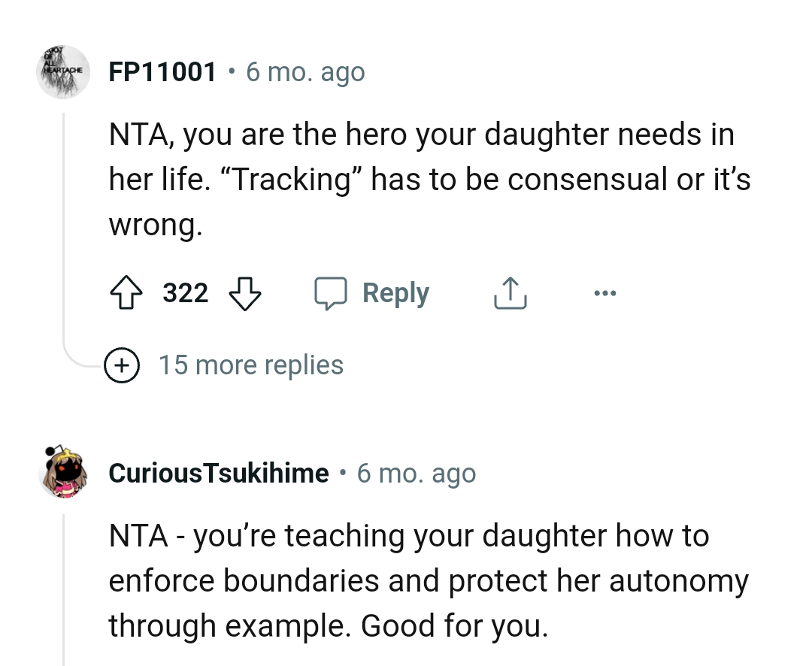Image resolution: width=812 pixels, height=666 pixels.
Task: Upvote FP11001's comment
Action: (x=126, y=293)
